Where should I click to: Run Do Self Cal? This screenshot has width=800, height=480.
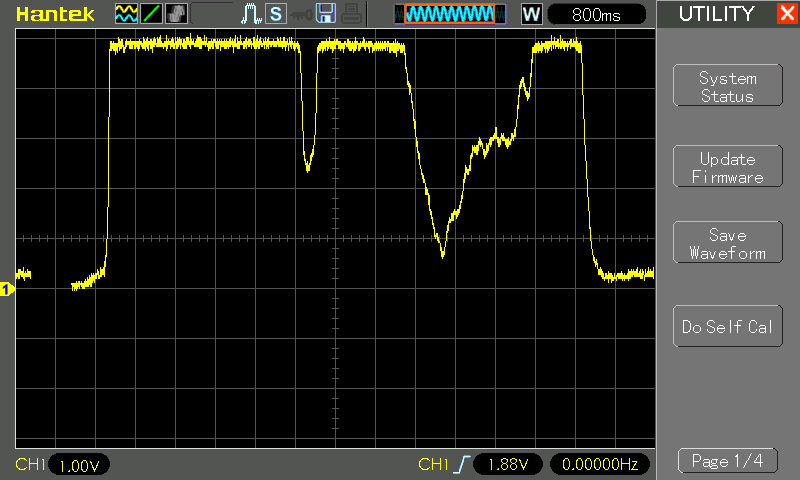click(x=727, y=327)
